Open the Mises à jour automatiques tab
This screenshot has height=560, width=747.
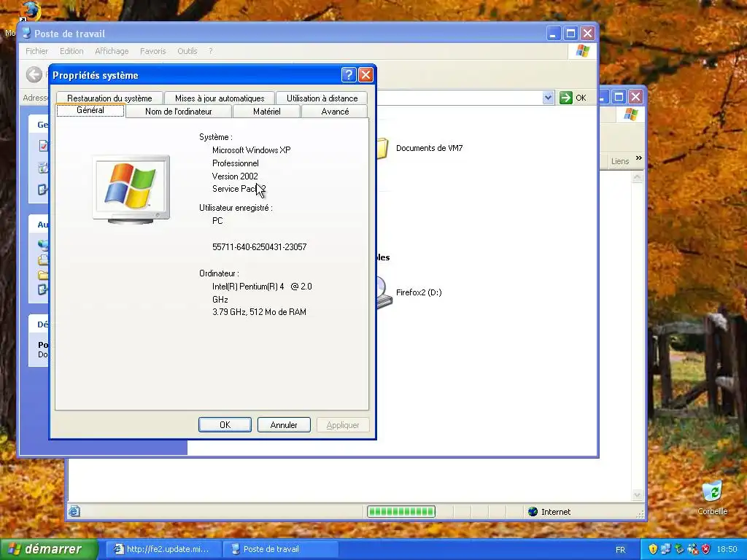coord(220,98)
